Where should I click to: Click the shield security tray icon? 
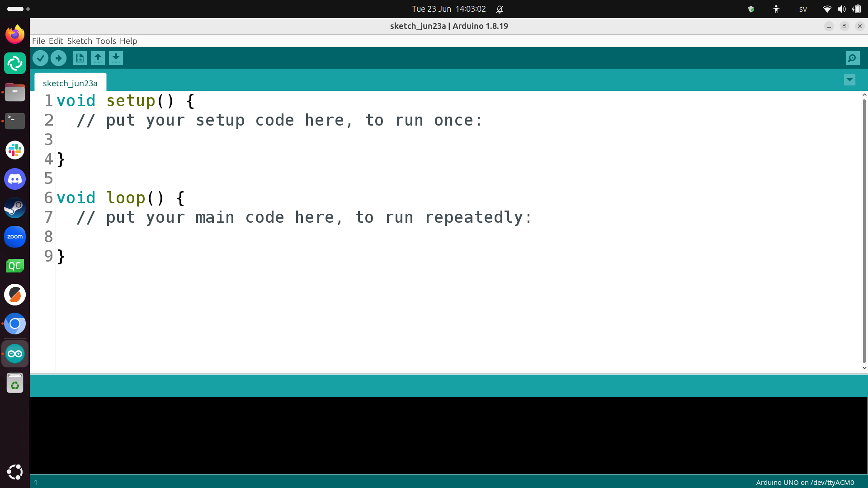(x=751, y=9)
